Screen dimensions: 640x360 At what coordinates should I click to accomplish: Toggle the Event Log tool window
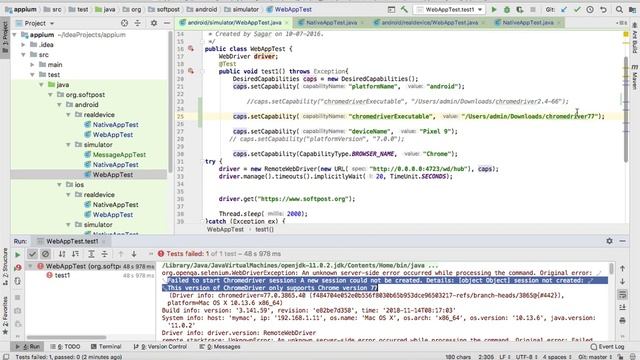[x=608, y=347]
